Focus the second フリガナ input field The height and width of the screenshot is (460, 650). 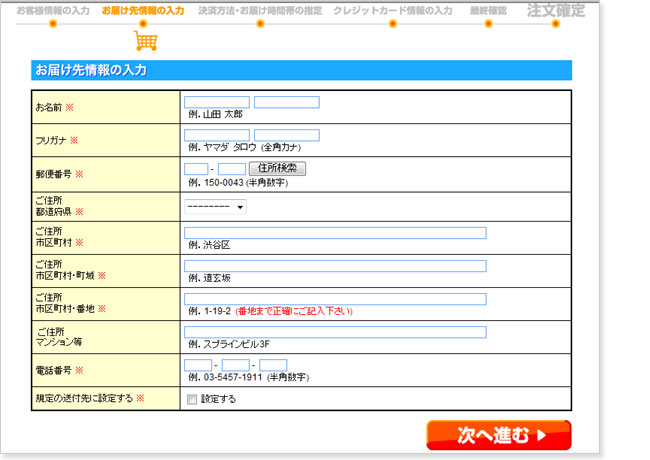[286, 135]
